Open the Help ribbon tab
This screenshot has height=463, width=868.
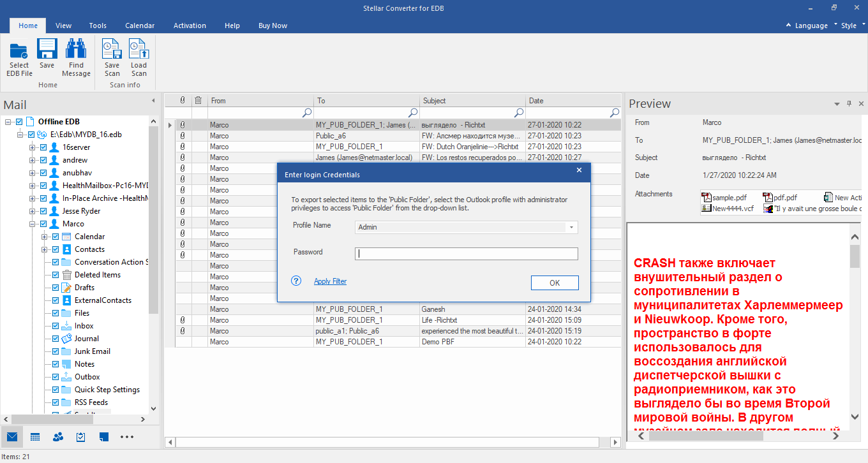point(232,26)
